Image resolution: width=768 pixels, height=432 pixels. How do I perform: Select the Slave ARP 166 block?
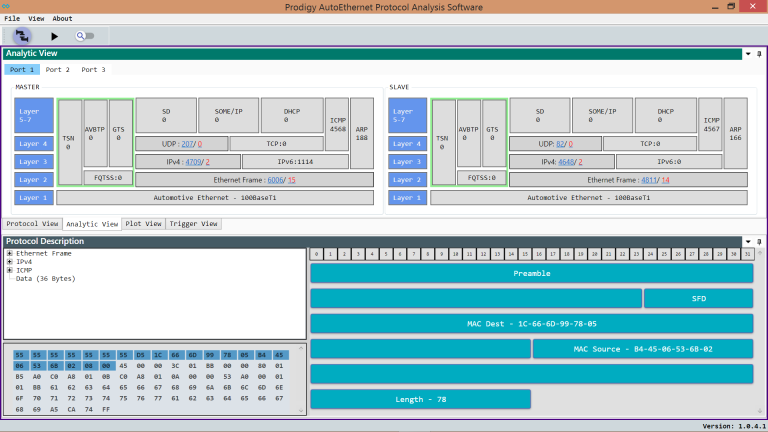tap(736, 133)
